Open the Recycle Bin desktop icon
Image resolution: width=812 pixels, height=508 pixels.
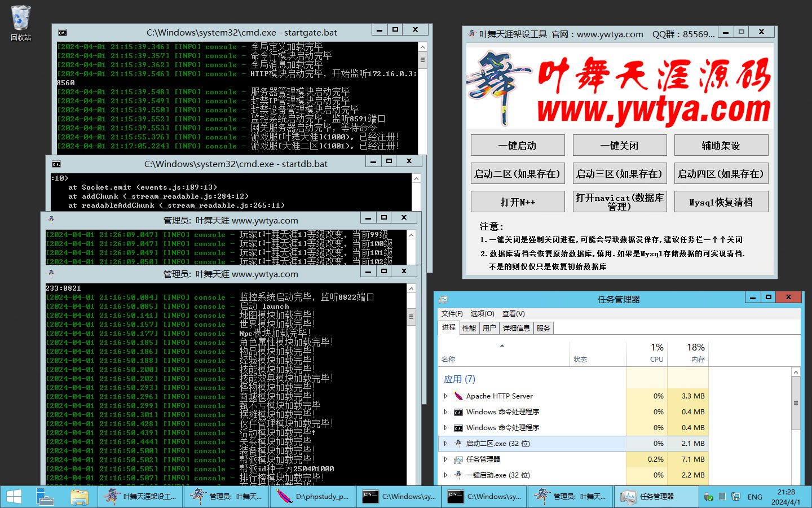click(x=21, y=23)
